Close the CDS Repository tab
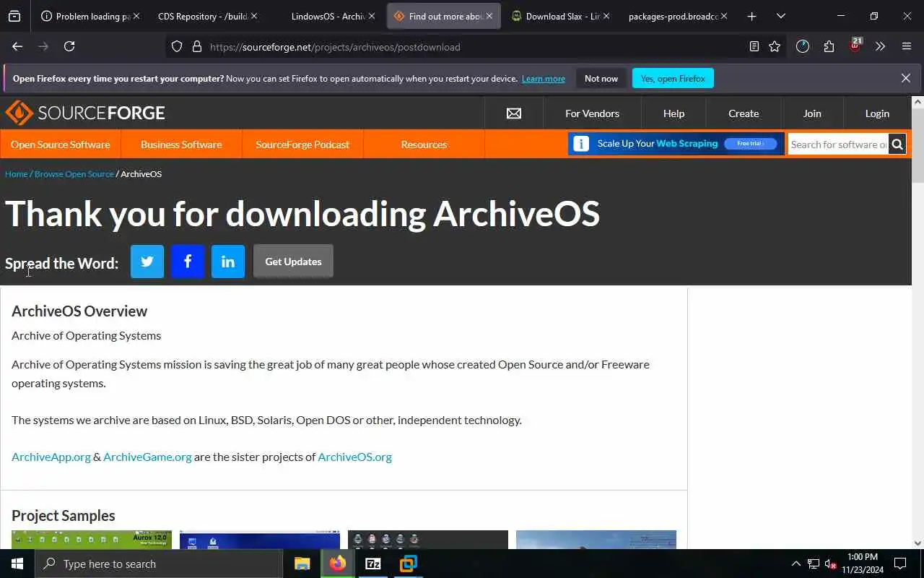Image resolution: width=924 pixels, height=578 pixels. 253,16
